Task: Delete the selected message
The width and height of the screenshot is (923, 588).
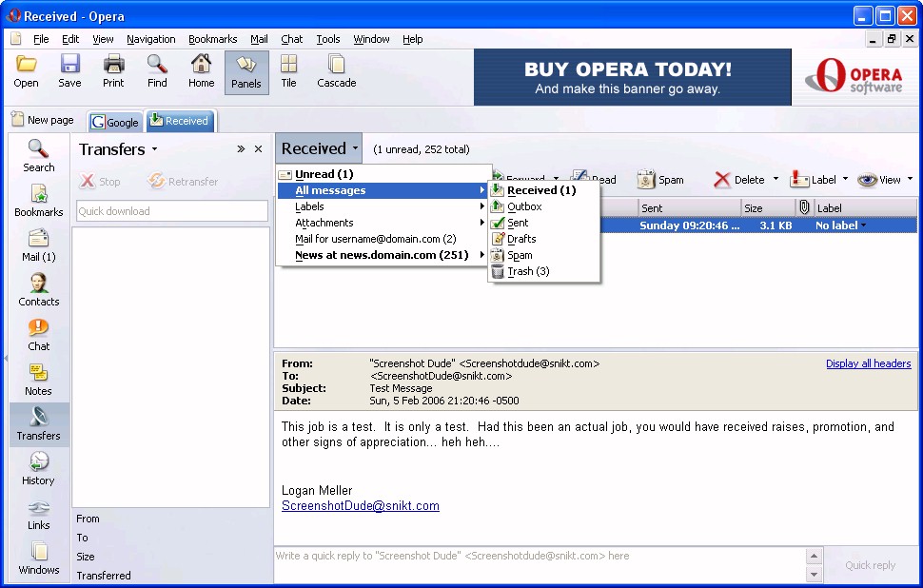Action: pyautogui.click(x=738, y=180)
